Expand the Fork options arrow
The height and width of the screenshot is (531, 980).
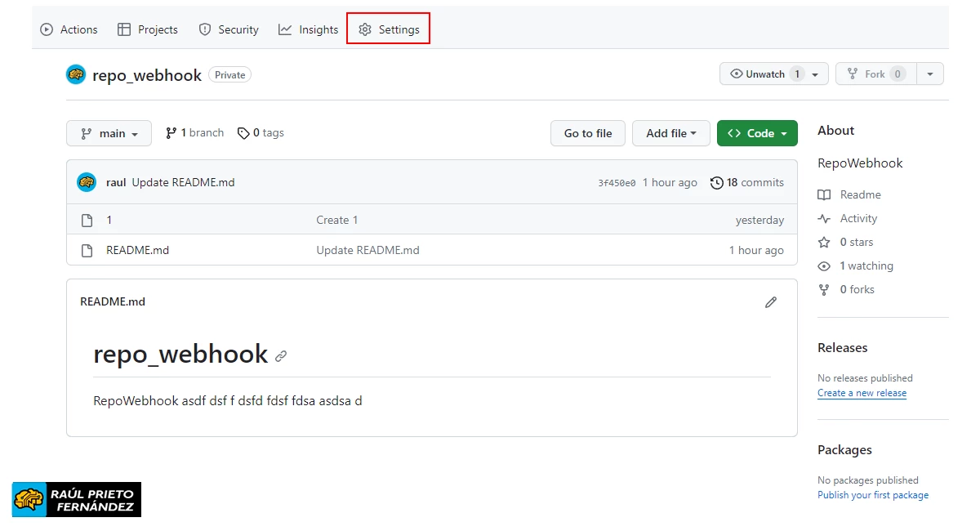click(929, 73)
